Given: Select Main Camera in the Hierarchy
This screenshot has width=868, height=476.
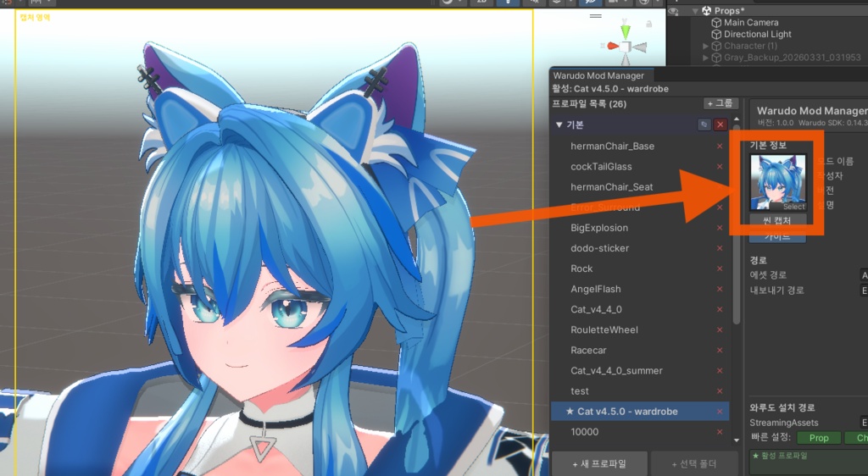Looking at the screenshot, I should tap(751, 23).
